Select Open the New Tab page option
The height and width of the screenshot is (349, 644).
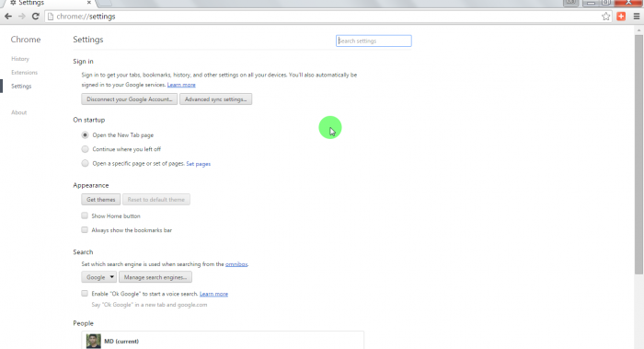click(85, 134)
